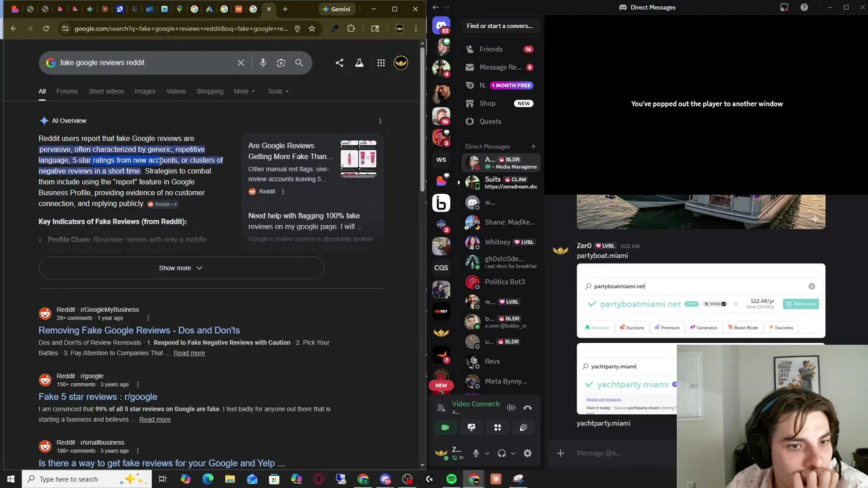Open DM with Meta Bynny
Screen dimensions: 868x488
point(500,381)
